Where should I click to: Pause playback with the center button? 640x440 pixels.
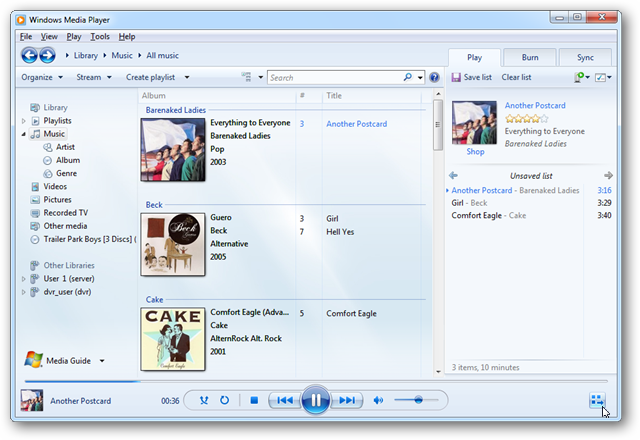[x=314, y=401]
